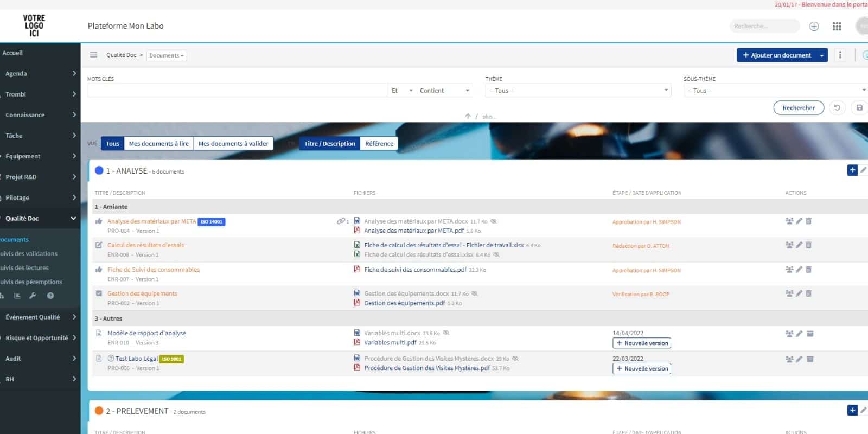The width and height of the screenshot is (868, 434).
Task: Click the wrench settings icon in sidebar
Action: click(x=33, y=296)
